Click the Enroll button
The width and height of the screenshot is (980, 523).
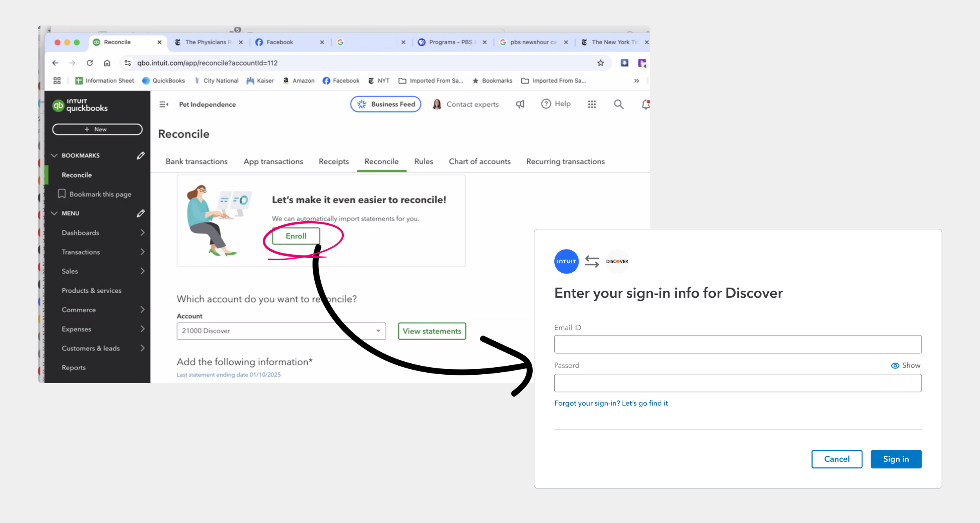point(296,236)
